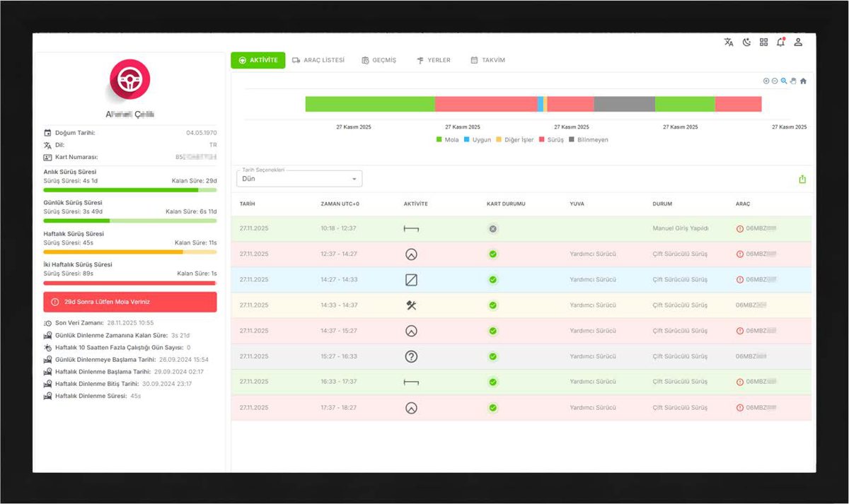Click the KART DURUMU column header

tap(506, 204)
